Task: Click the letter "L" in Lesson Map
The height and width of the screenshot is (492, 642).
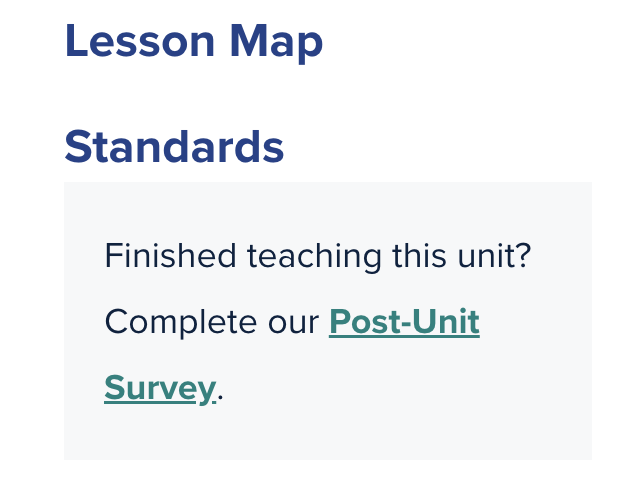Action: click(x=76, y=42)
